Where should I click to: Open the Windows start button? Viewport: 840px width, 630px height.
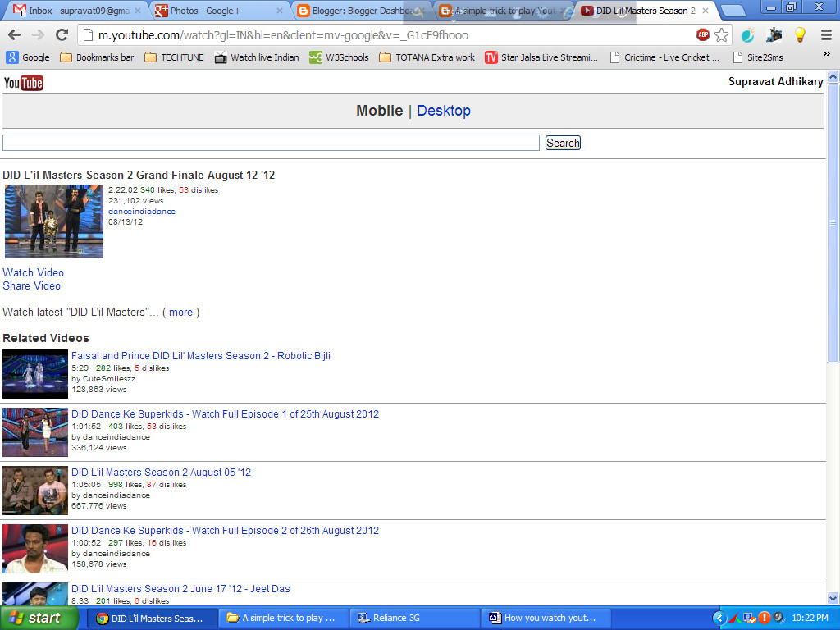tap(39, 619)
